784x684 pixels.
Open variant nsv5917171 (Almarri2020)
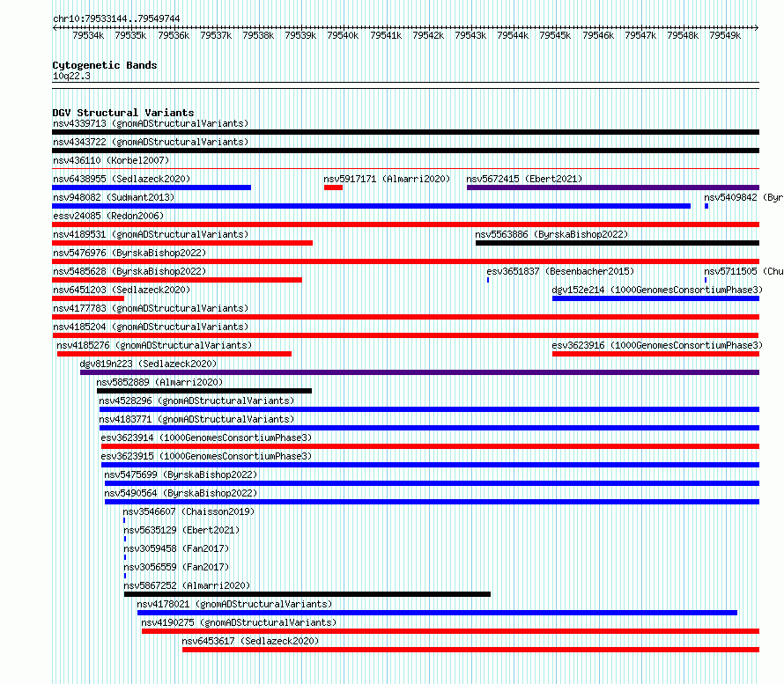(x=387, y=179)
